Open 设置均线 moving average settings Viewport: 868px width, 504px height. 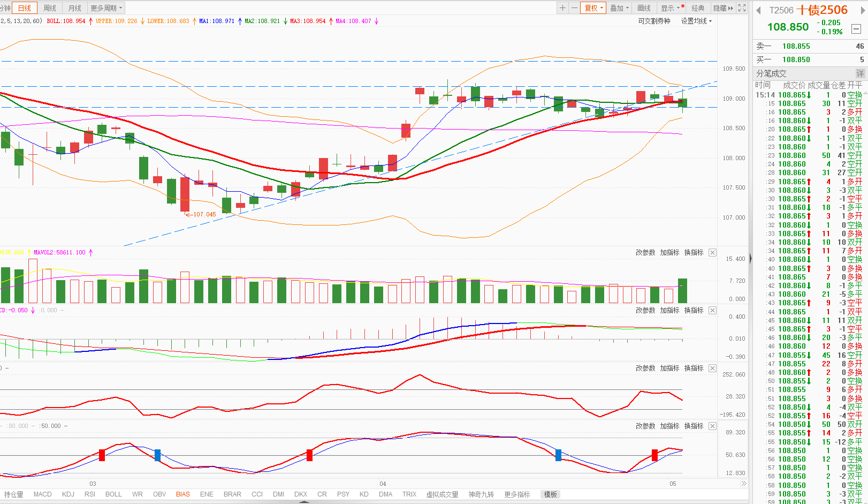pos(696,21)
